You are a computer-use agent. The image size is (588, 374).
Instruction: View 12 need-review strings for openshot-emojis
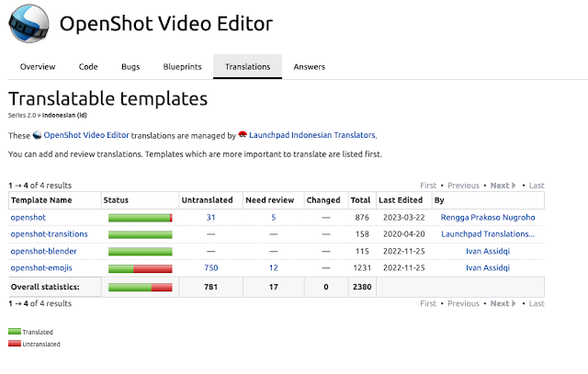(274, 267)
